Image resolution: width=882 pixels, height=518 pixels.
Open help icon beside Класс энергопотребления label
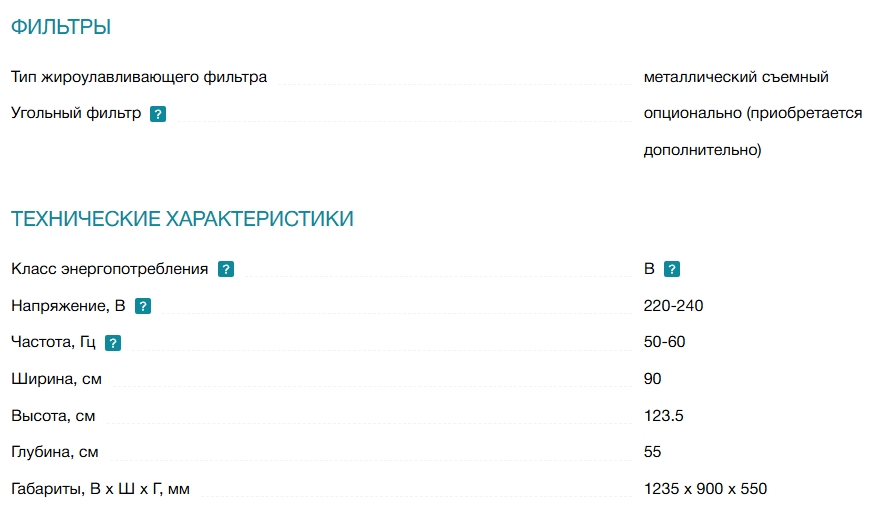pos(226,269)
